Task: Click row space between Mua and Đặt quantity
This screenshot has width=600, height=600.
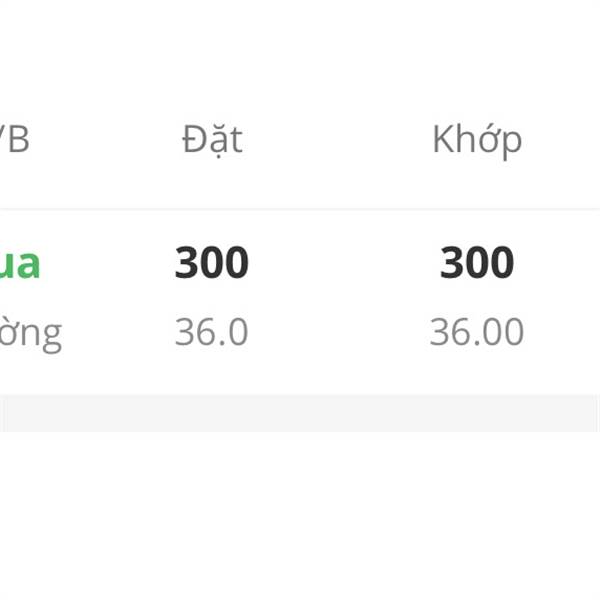Action: (107, 263)
